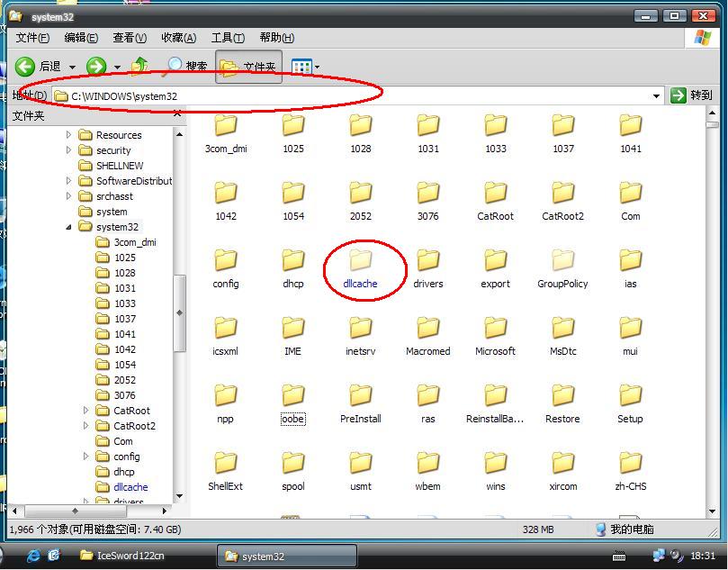
Task: Expand the Resources tree node
Action: pyautogui.click(x=68, y=135)
